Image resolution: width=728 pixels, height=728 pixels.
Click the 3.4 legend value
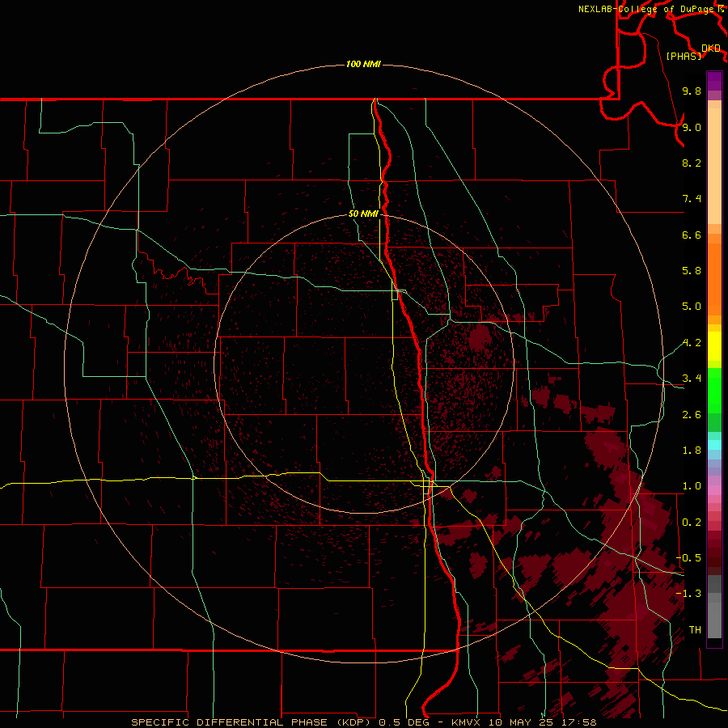[x=692, y=379]
